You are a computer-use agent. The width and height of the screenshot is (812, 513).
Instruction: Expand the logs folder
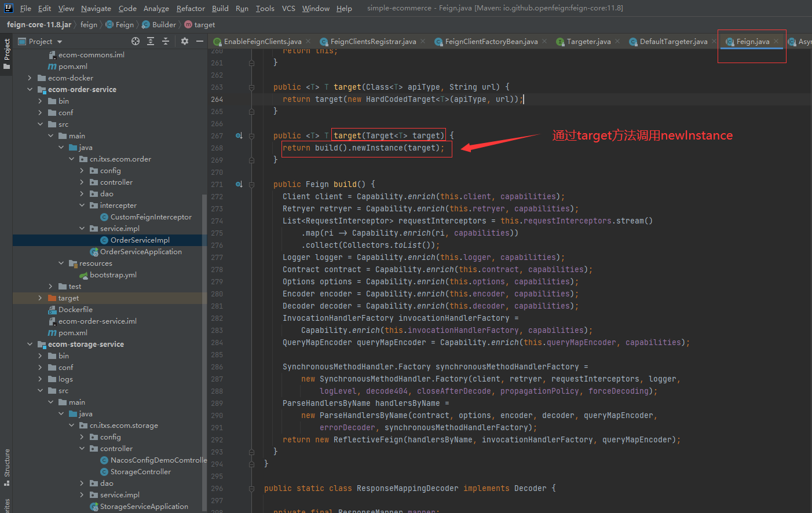[x=40, y=379]
